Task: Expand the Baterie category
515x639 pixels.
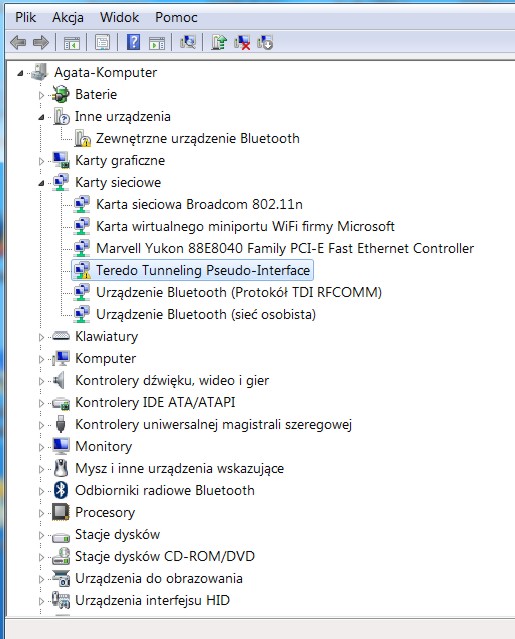Action: (41, 95)
